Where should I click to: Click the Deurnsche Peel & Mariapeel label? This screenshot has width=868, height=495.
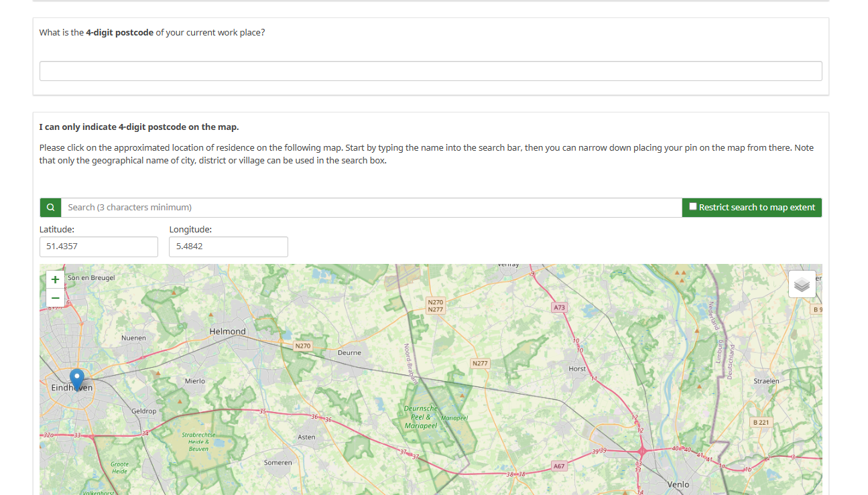click(421, 417)
